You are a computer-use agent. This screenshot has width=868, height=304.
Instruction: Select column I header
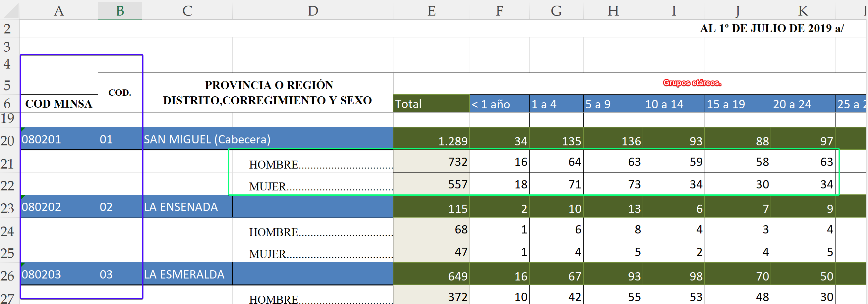pyautogui.click(x=673, y=11)
